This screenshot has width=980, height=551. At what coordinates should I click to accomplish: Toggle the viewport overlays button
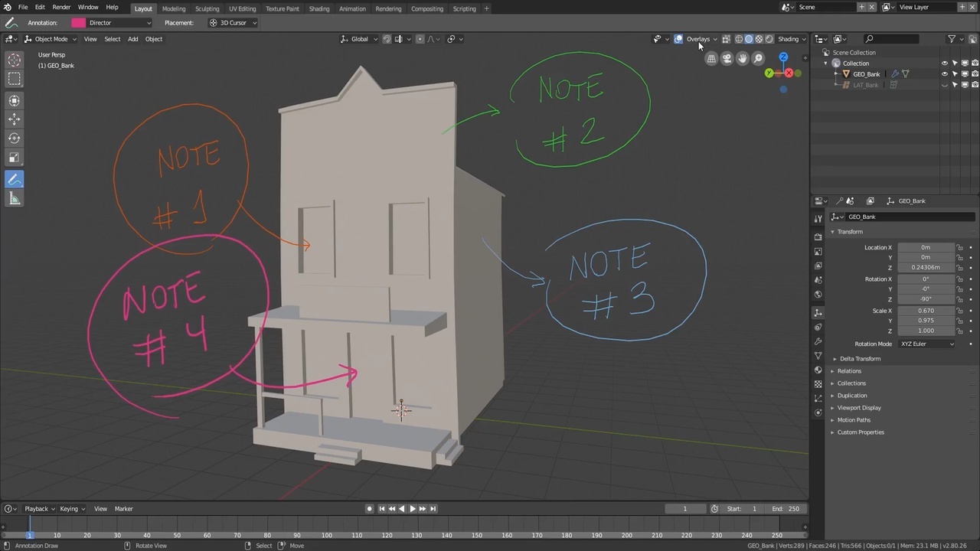pyautogui.click(x=678, y=39)
